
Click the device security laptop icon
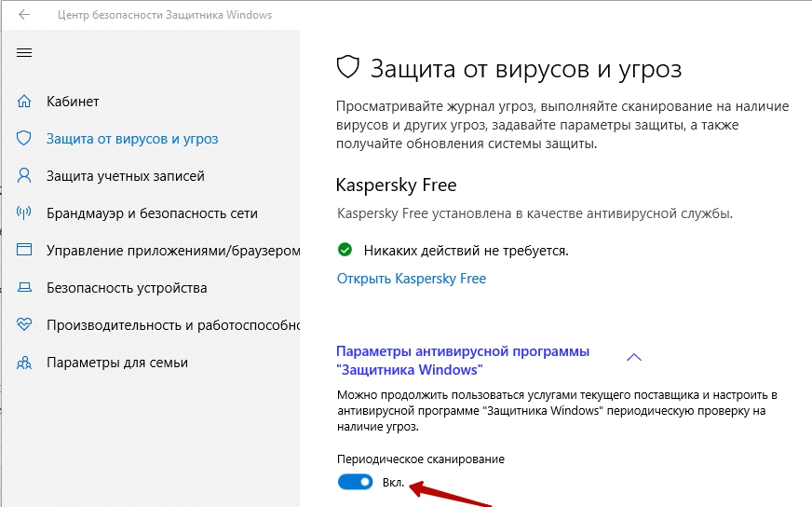click(x=25, y=288)
